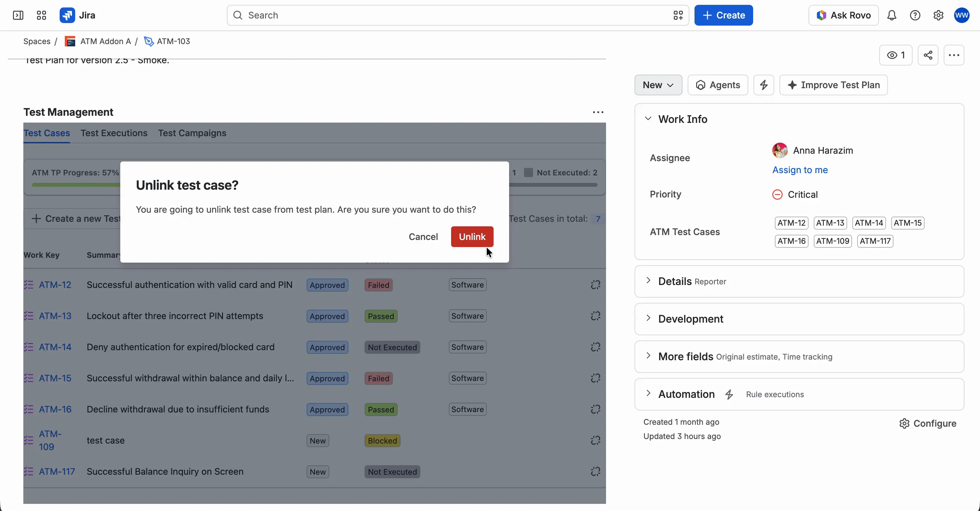The height and width of the screenshot is (511, 980).
Task: Click unlink icon for ATM-117 row
Action: click(595, 472)
